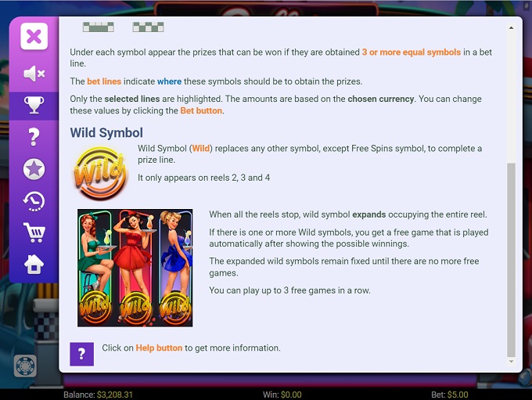Toggle the muted sound speaker icon
532x400 pixels.
click(x=34, y=74)
